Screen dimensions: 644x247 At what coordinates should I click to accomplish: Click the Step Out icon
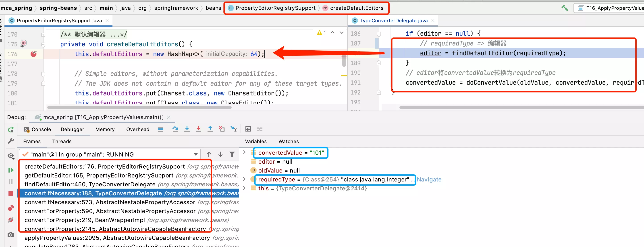pyautogui.click(x=210, y=129)
